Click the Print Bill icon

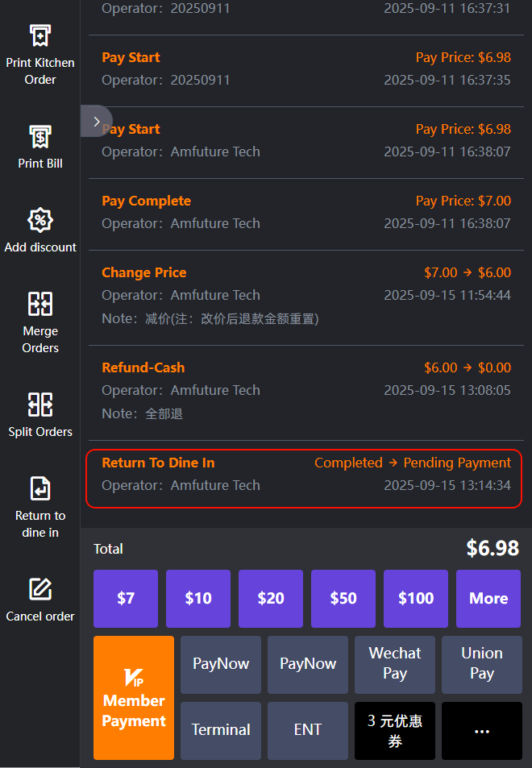point(40,137)
